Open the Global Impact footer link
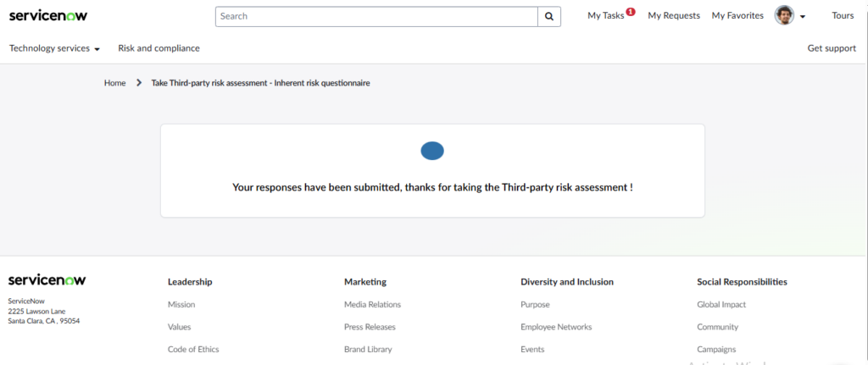The height and width of the screenshot is (365, 868). tap(721, 305)
